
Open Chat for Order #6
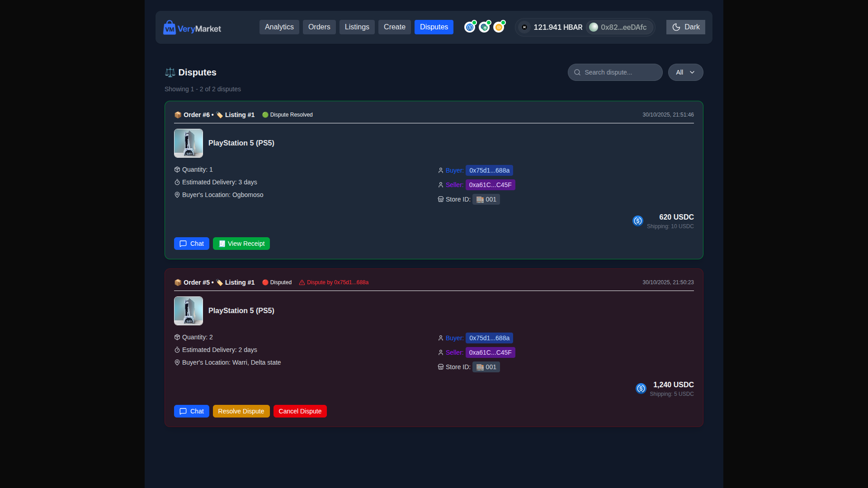192,244
